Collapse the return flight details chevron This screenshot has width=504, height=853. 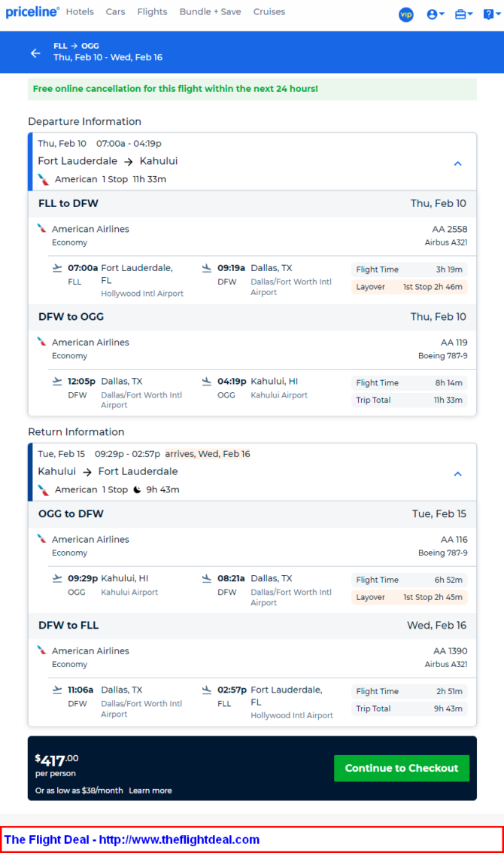[x=457, y=474]
